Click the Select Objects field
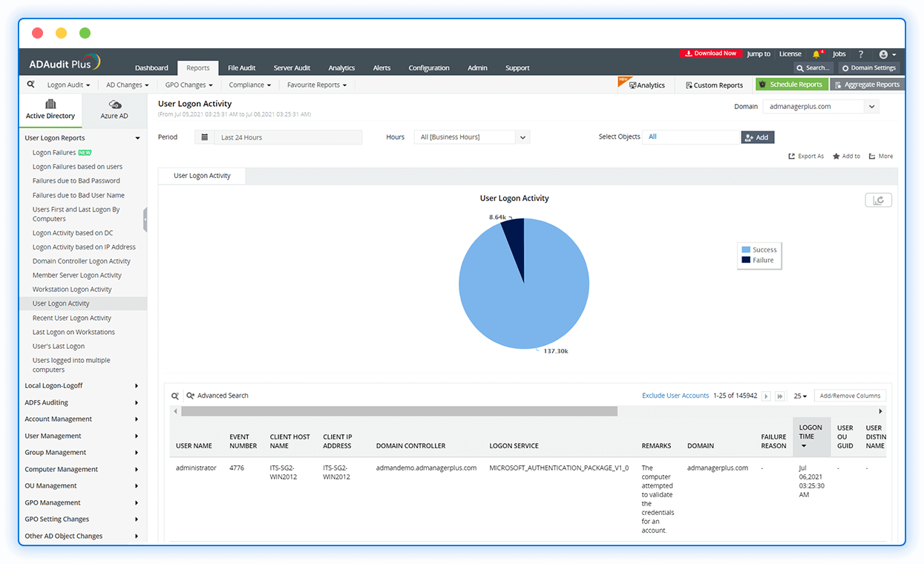The width and height of the screenshot is (924, 564). pos(692,137)
